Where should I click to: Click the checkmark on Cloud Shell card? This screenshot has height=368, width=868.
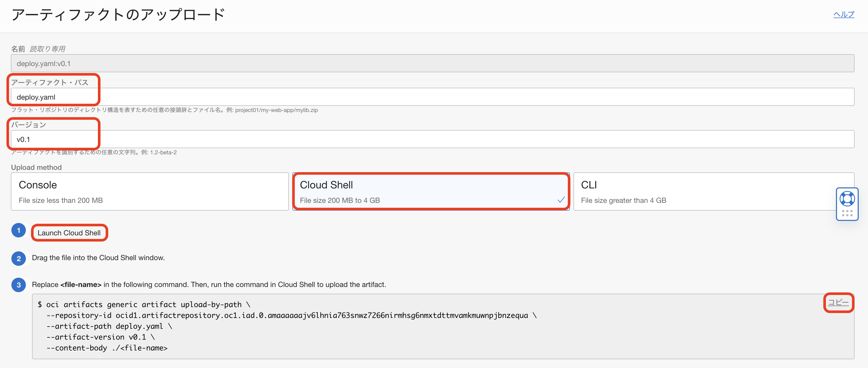point(561,200)
